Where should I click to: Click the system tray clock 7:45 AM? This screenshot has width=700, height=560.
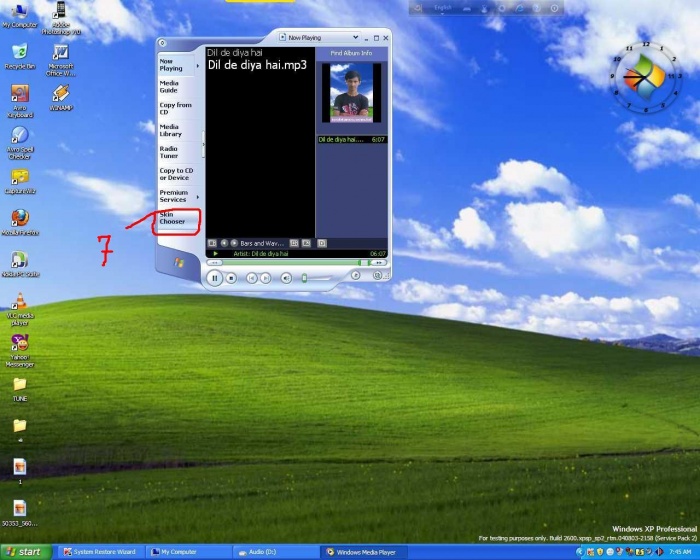(680, 552)
